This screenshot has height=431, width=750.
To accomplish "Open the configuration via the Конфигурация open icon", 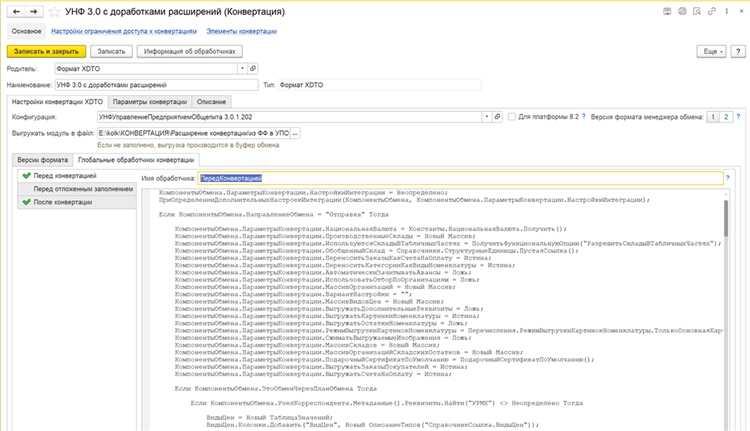I will pos(497,117).
